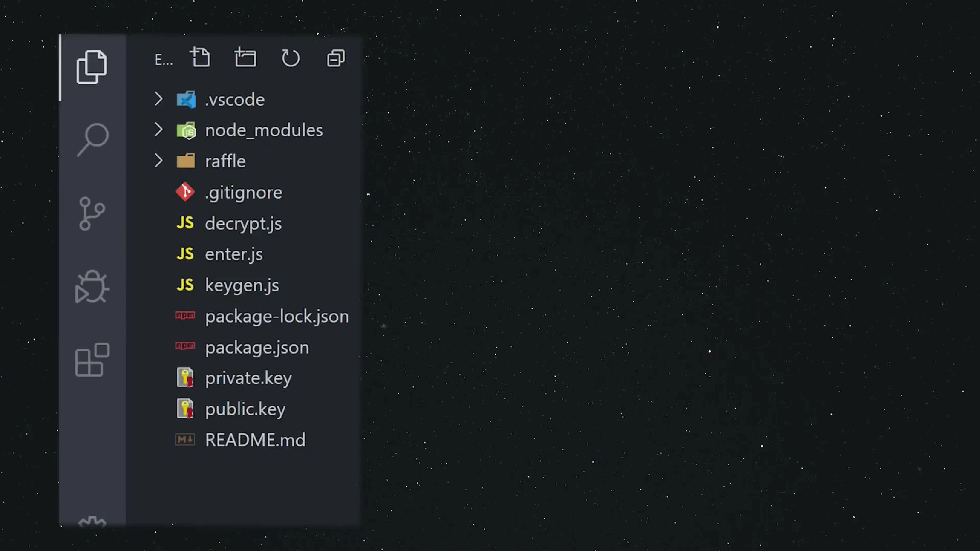Image resolution: width=980 pixels, height=551 pixels.
Task: Open README.md file
Action: [255, 440]
